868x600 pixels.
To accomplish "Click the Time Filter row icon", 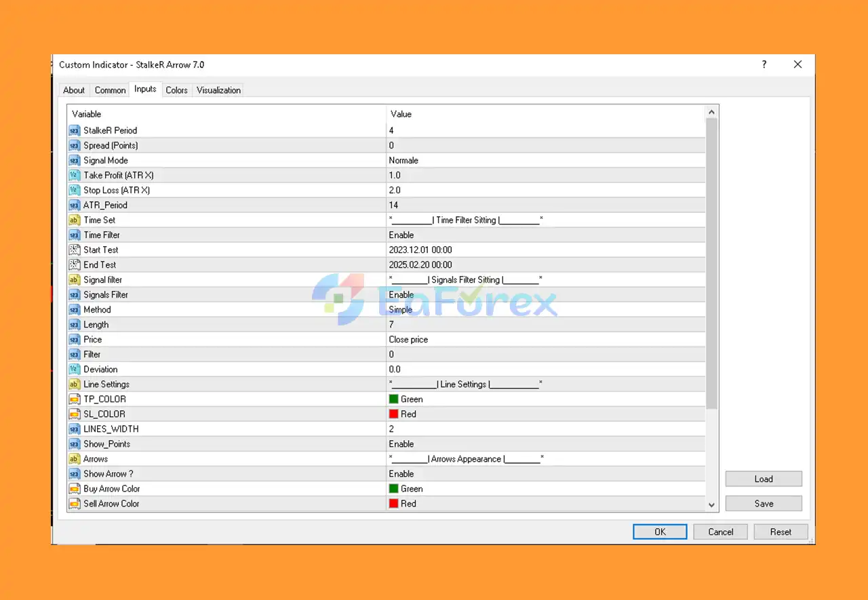I will coord(75,235).
